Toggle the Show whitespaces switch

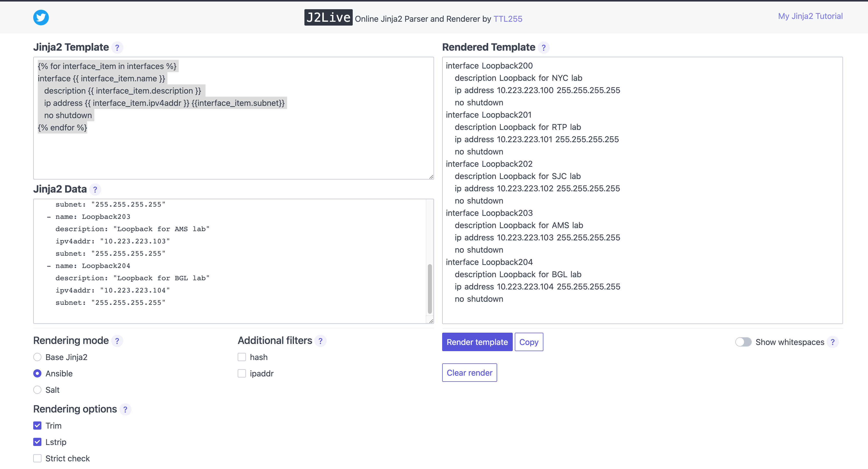[743, 342]
